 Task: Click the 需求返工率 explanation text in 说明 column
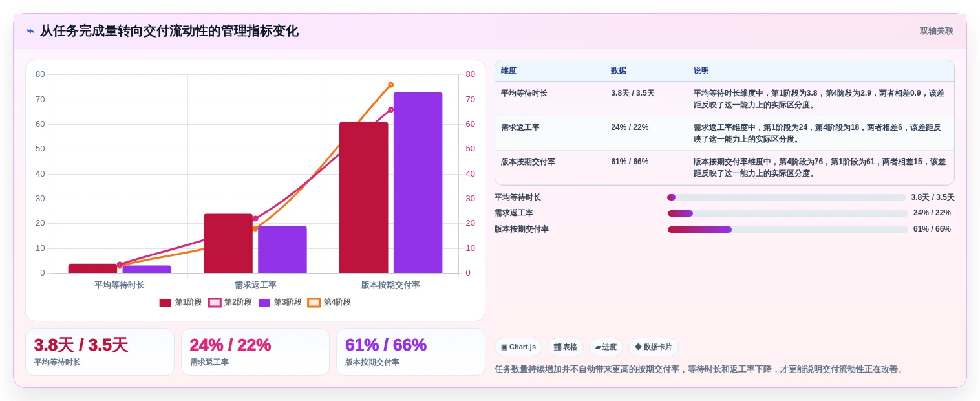coord(818,133)
